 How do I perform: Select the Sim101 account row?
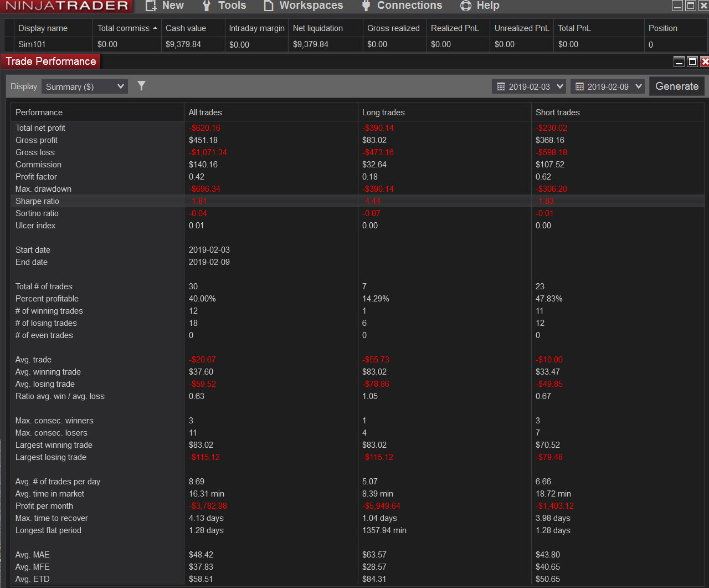point(354,44)
